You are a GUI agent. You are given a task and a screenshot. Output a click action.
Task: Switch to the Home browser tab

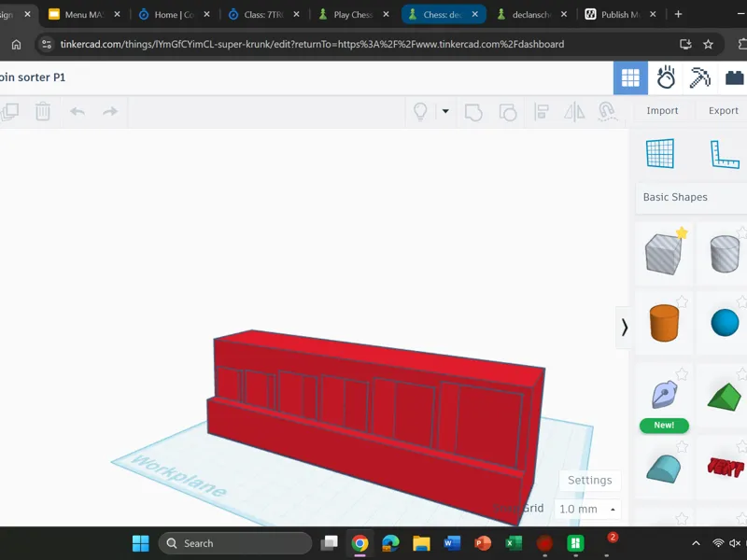[x=174, y=14]
